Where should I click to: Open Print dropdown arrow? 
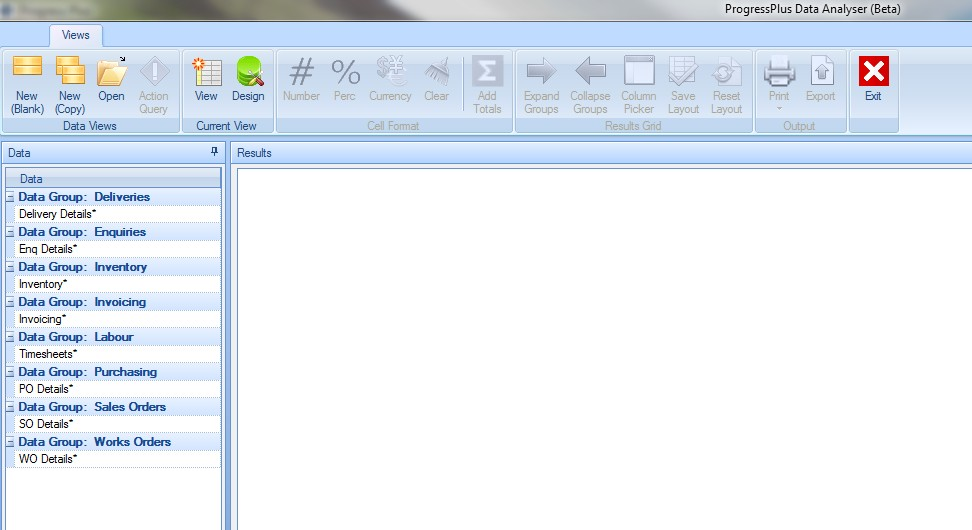pos(779,108)
